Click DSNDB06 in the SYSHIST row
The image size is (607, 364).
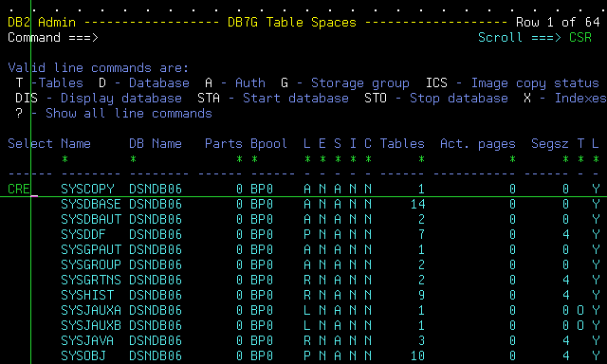pos(156,295)
